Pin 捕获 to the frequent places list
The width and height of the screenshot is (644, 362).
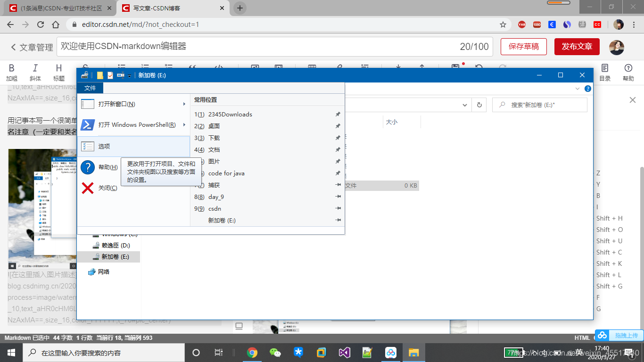pyautogui.click(x=338, y=185)
